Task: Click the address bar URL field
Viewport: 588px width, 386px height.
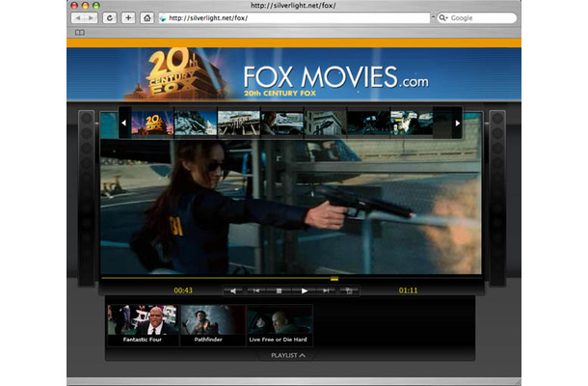Action: (x=294, y=18)
